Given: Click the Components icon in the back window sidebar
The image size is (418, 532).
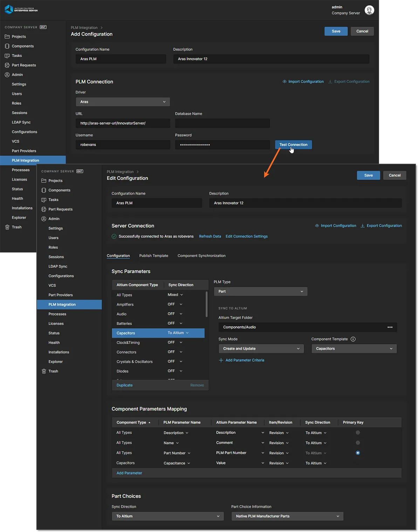Looking at the screenshot, I should coord(7,46).
